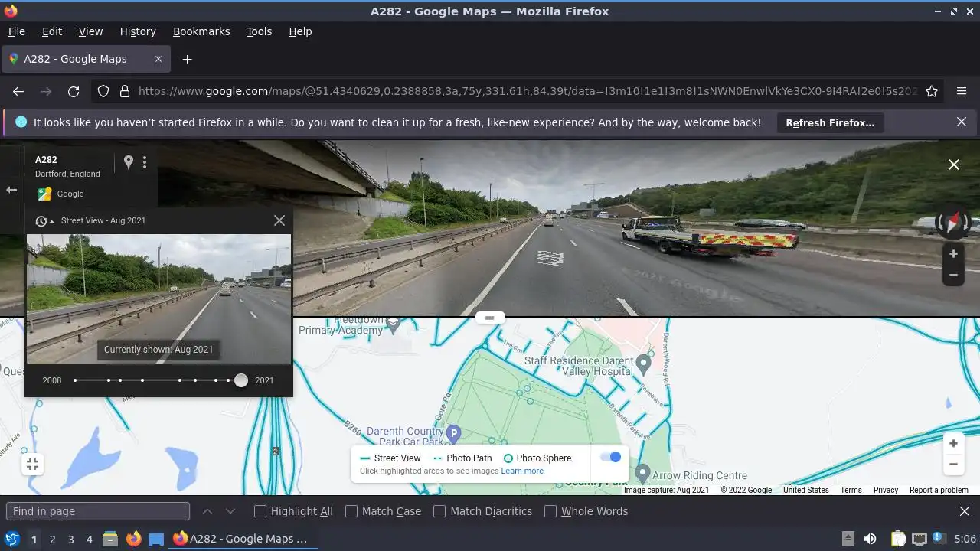Exit Street View with the top-right X

tap(954, 165)
